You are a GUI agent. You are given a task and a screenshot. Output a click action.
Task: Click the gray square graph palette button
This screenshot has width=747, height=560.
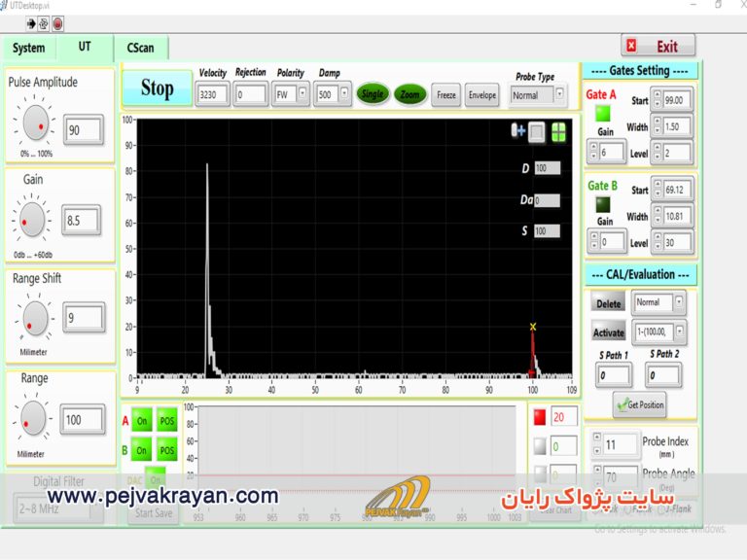[538, 132]
